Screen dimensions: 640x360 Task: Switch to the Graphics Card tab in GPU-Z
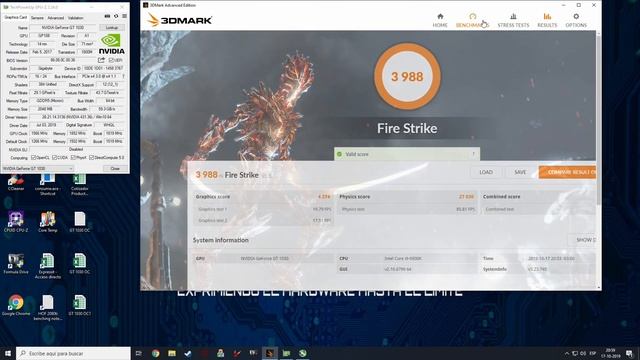[x=16, y=18]
